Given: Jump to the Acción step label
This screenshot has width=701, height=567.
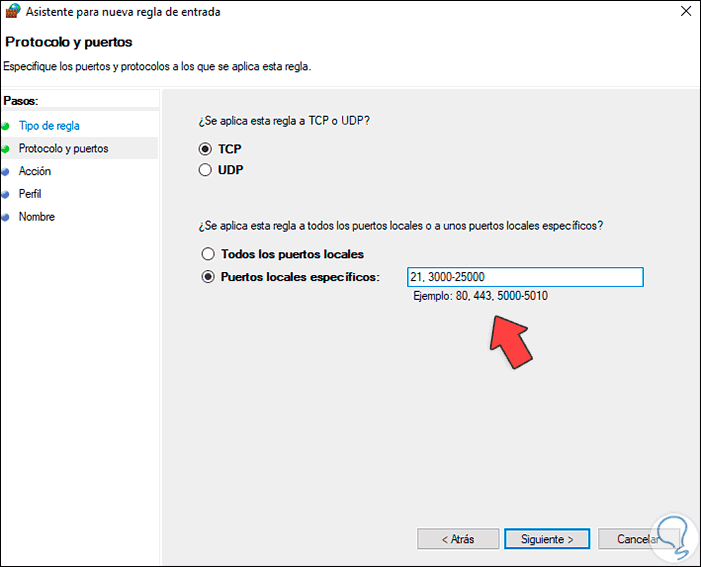Looking at the screenshot, I should (35, 172).
